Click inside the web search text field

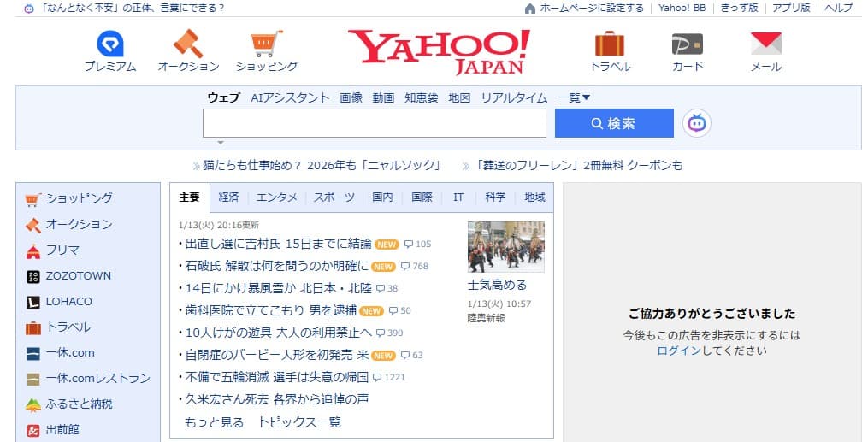(375, 123)
